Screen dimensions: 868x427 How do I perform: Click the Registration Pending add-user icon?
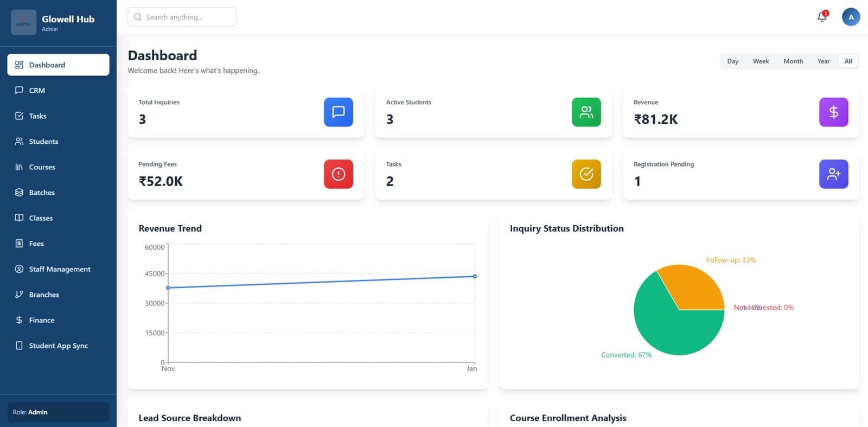(834, 174)
